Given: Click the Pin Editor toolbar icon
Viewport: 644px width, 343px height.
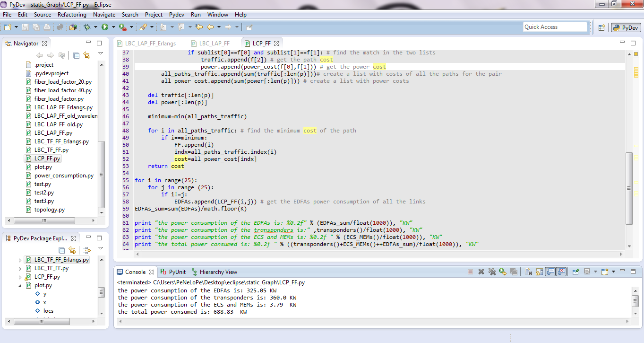Looking at the screenshot, I should 249,27.
